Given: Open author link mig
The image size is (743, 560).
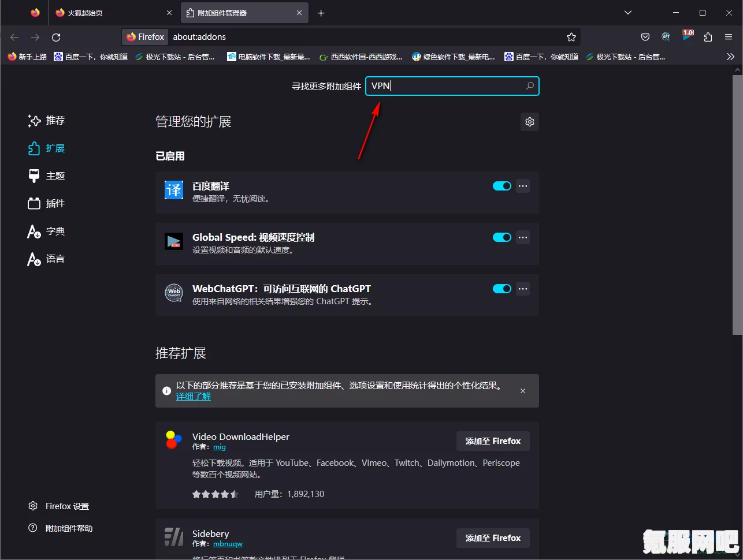Looking at the screenshot, I should (x=220, y=447).
